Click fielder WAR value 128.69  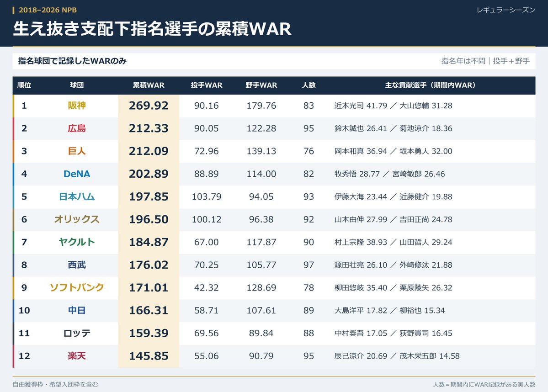(261, 287)
